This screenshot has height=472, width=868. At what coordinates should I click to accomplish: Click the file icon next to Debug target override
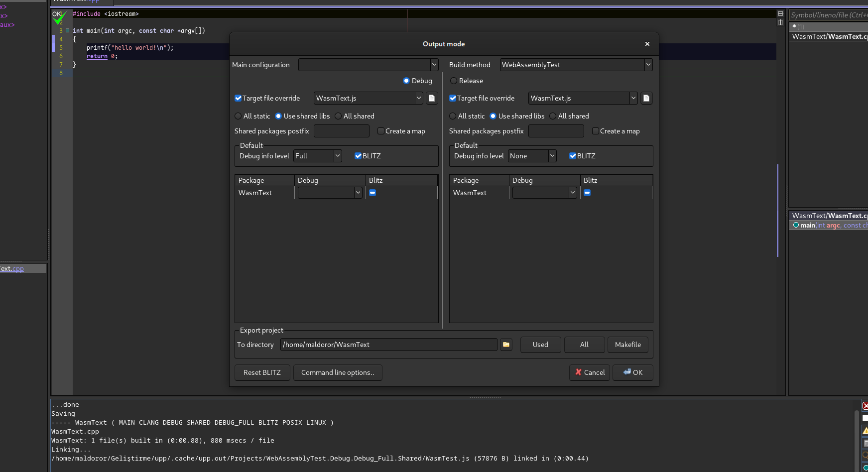tap(432, 98)
